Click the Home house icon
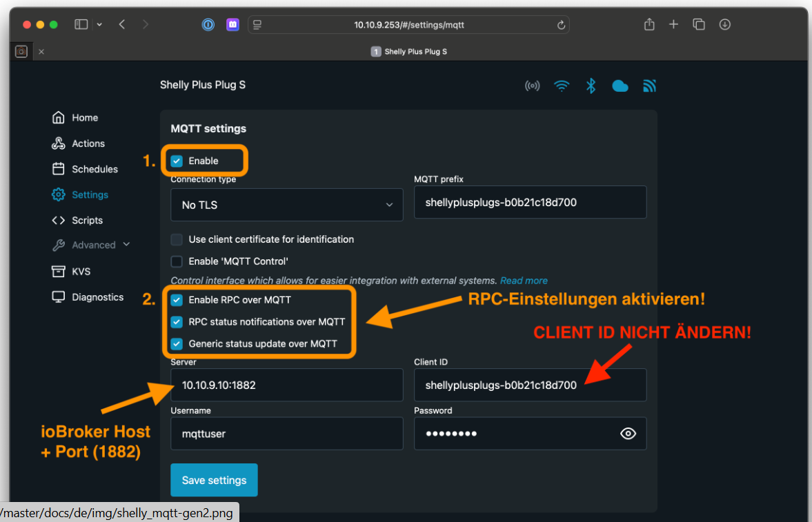The width and height of the screenshot is (812, 522). coord(59,117)
